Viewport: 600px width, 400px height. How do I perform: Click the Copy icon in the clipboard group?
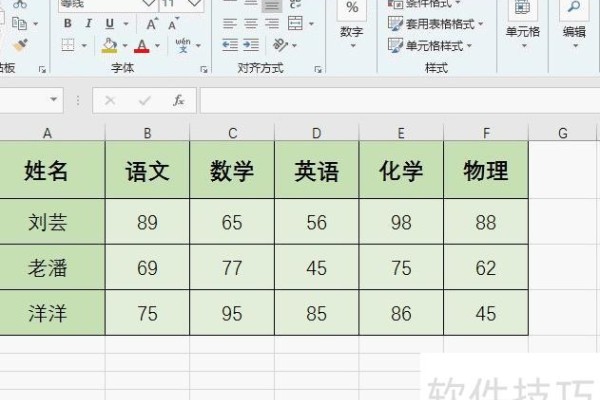click(19, 24)
